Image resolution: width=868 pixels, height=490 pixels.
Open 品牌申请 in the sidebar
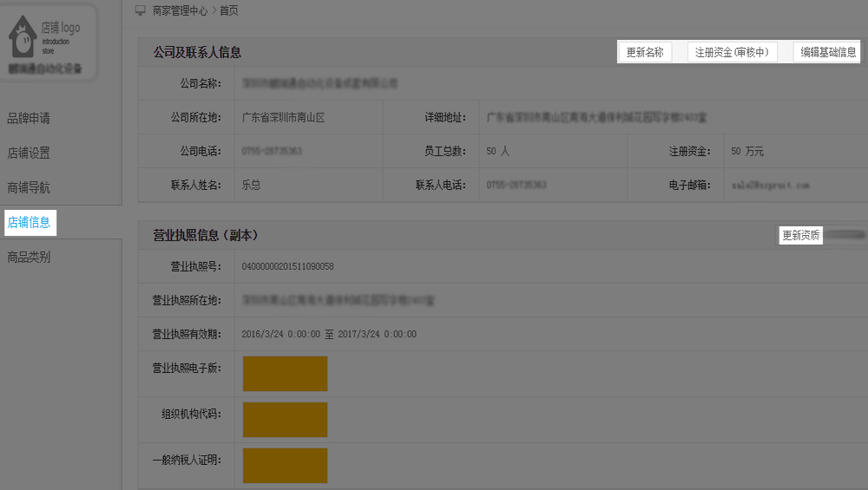click(x=29, y=118)
